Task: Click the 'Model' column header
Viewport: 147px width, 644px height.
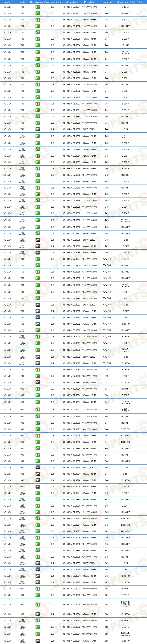Action: pyautogui.click(x=22, y=2)
